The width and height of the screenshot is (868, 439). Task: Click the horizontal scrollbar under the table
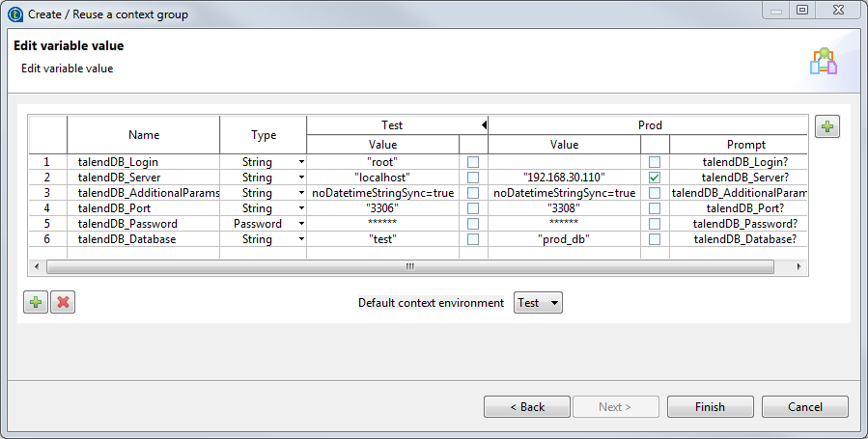[408, 266]
